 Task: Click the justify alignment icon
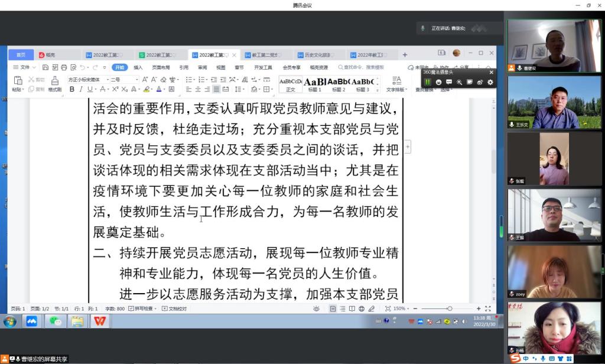tap(217, 89)
